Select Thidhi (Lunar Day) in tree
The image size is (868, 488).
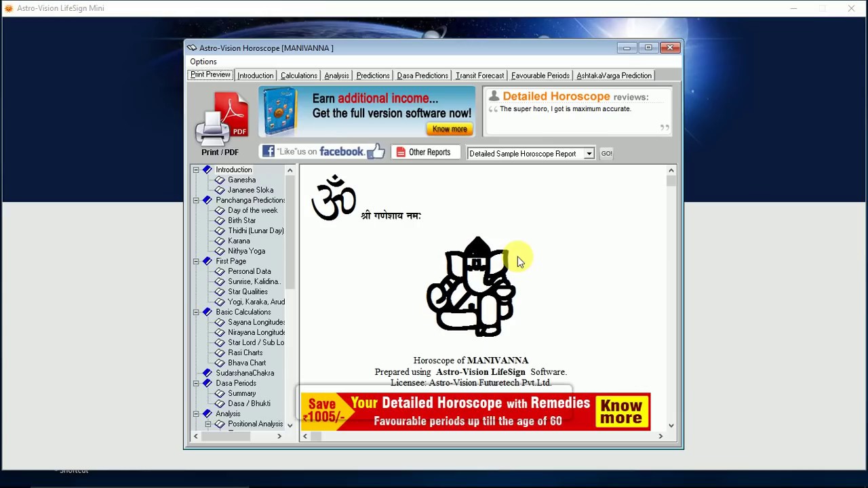256,231
